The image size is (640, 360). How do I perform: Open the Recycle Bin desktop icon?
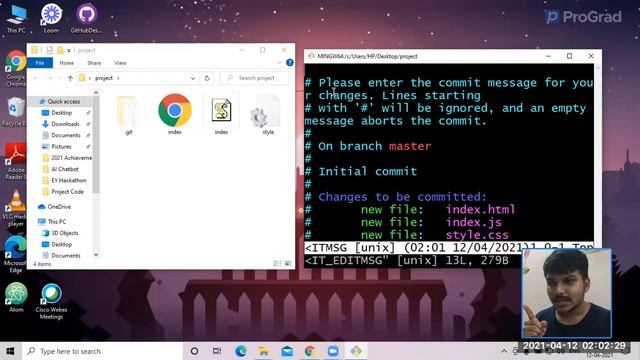15,112
